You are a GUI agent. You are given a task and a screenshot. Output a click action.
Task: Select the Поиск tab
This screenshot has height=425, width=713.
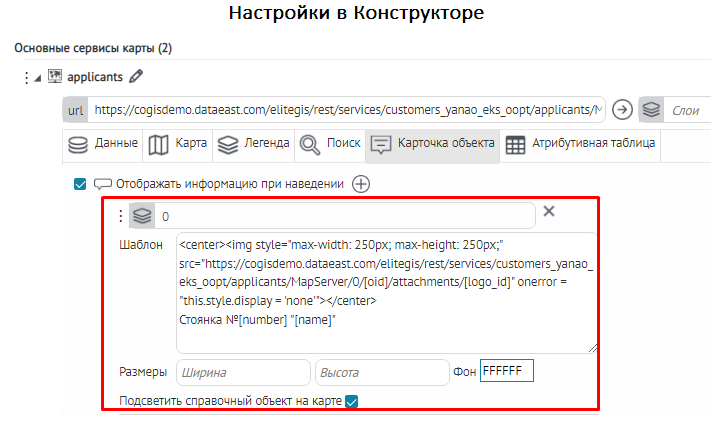[x=330, y=144]
